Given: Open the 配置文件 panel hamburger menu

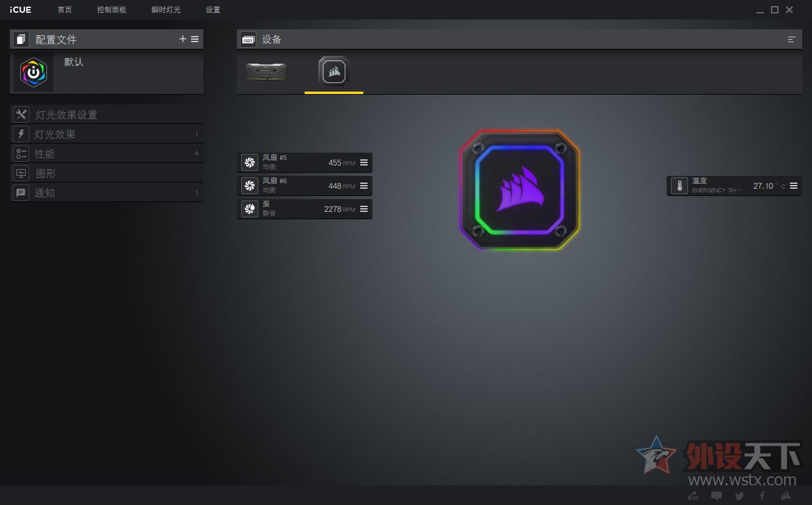Looking at the screenshot, I should (x=195, y=39).
